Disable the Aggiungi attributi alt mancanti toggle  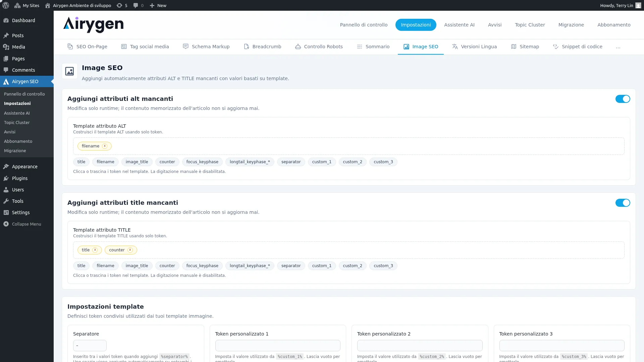pyautogui.click(x=623, y=99)
